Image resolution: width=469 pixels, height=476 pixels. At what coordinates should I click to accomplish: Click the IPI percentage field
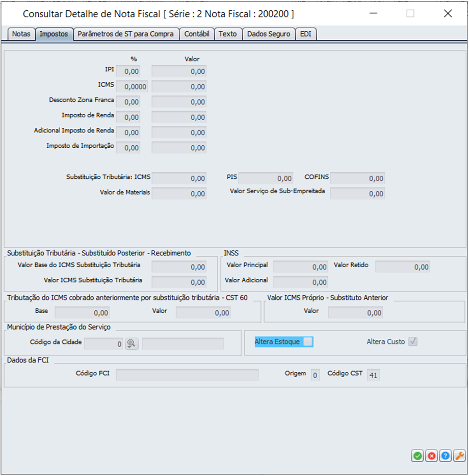coord(128,71)
